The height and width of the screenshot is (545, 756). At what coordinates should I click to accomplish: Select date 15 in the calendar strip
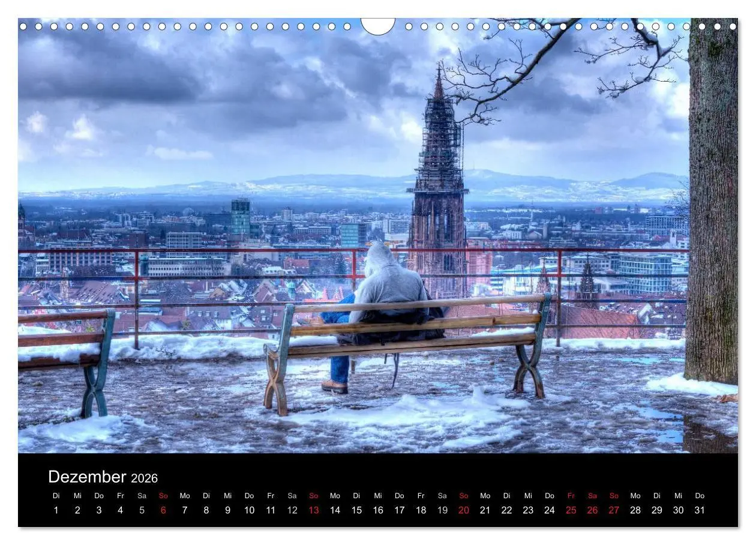[356, 510]
